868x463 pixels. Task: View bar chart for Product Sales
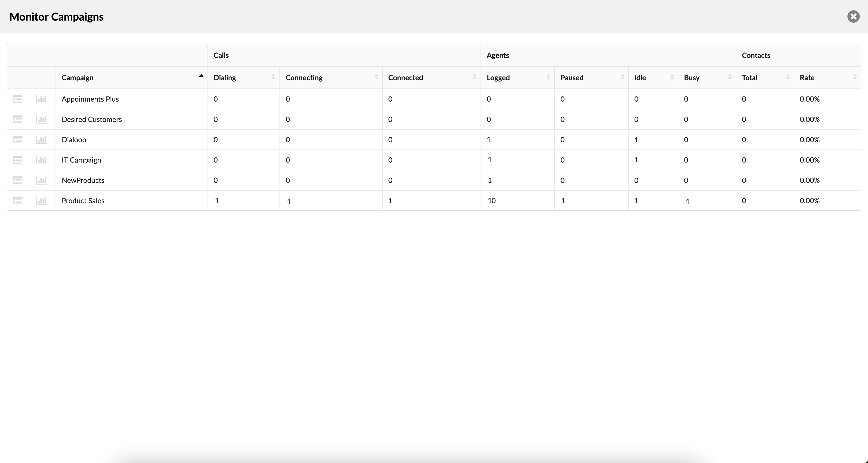click(41, 200)
